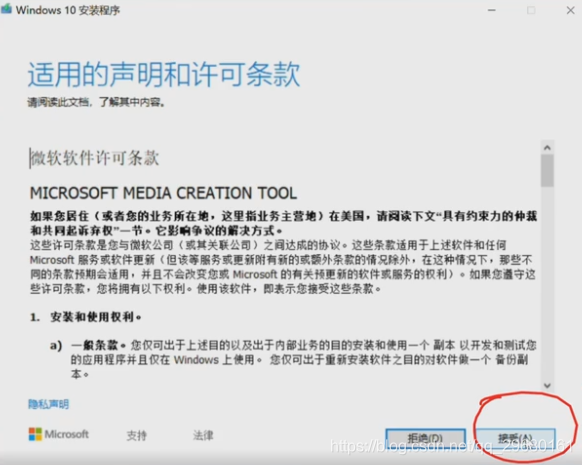The image size is (582, 465).
Task: Click the 拒绝(D) decline button
Action: coord(425,438)
